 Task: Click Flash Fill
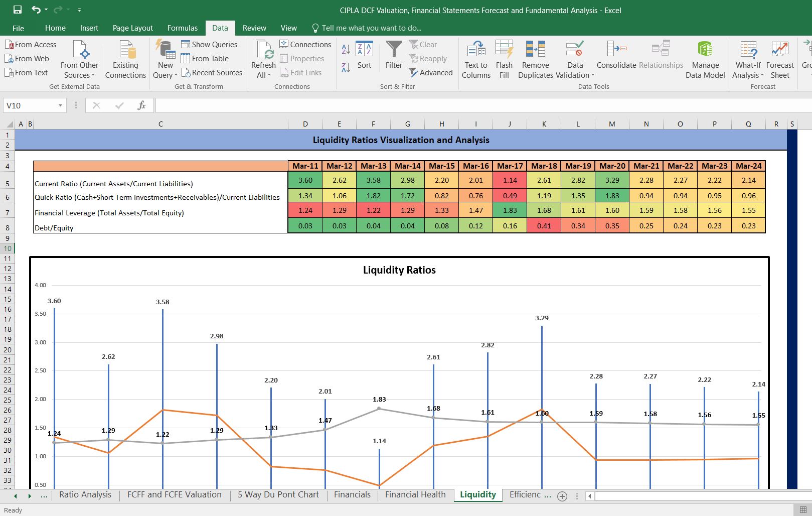coord(504,59)
